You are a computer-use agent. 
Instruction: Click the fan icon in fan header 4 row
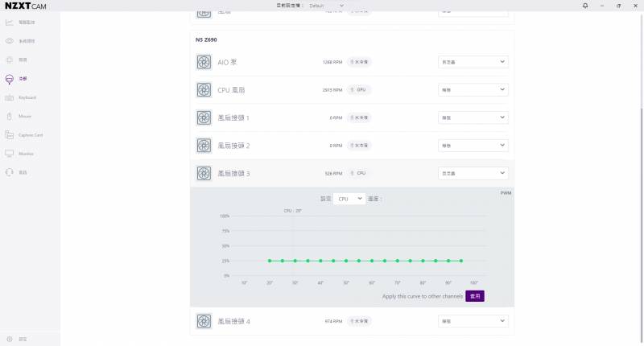204,321
